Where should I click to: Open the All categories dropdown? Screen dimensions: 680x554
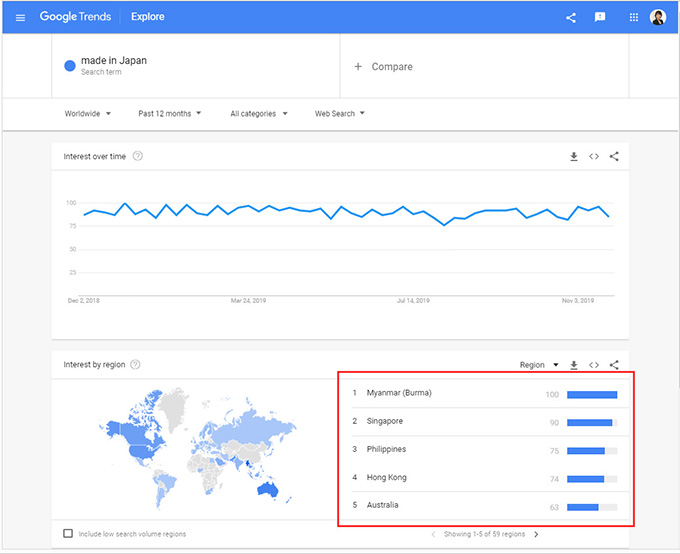coord(259,114)
